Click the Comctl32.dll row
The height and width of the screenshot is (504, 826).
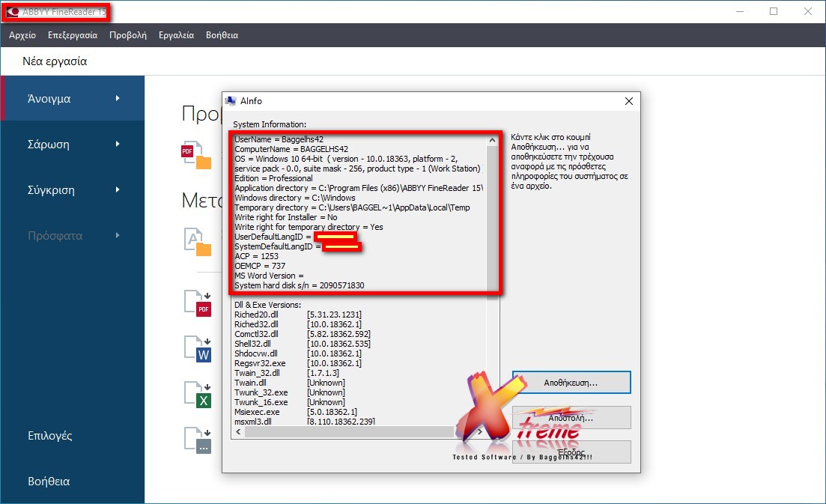click(303, 334)
